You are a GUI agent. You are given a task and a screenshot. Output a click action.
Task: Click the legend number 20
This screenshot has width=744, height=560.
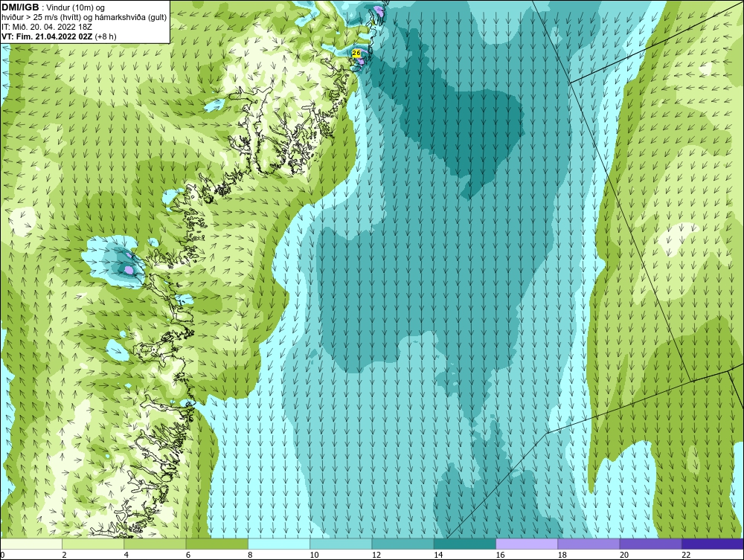tap(624, 556)
